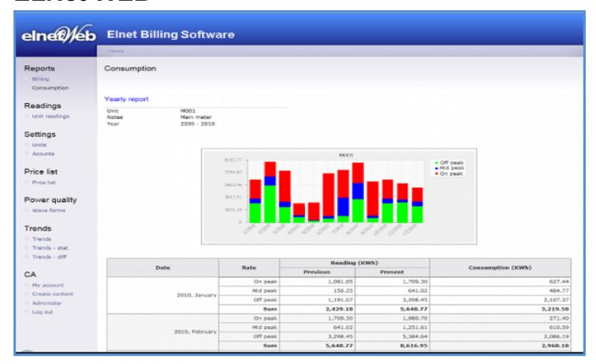Go to Units under Settings
This screenshot has height=364, width=596.
[x=40, y=144]
